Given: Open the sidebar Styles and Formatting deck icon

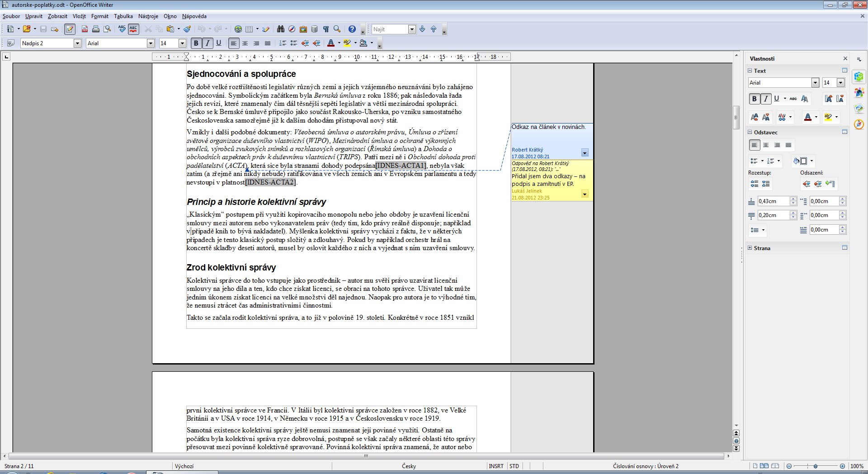Looking at the screenshot, I should pos(859,93).
